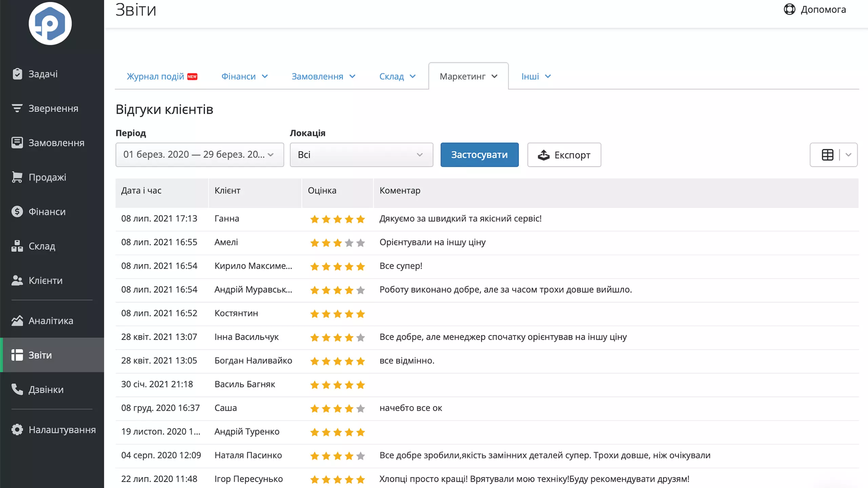The height and width of the screenshot is (488, 868).
Task: Expand the Інші tab chevron
Action: pyautogui.click(x=548, y=77)
